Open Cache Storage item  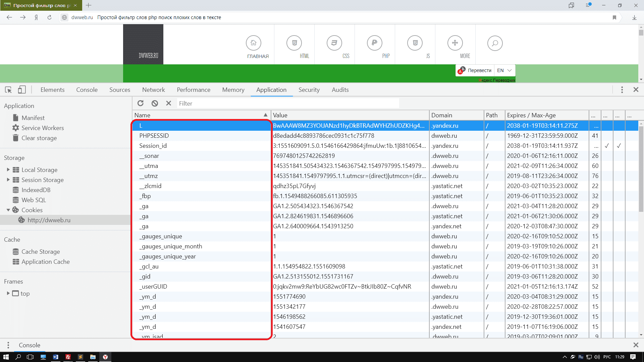coord(41,251)
